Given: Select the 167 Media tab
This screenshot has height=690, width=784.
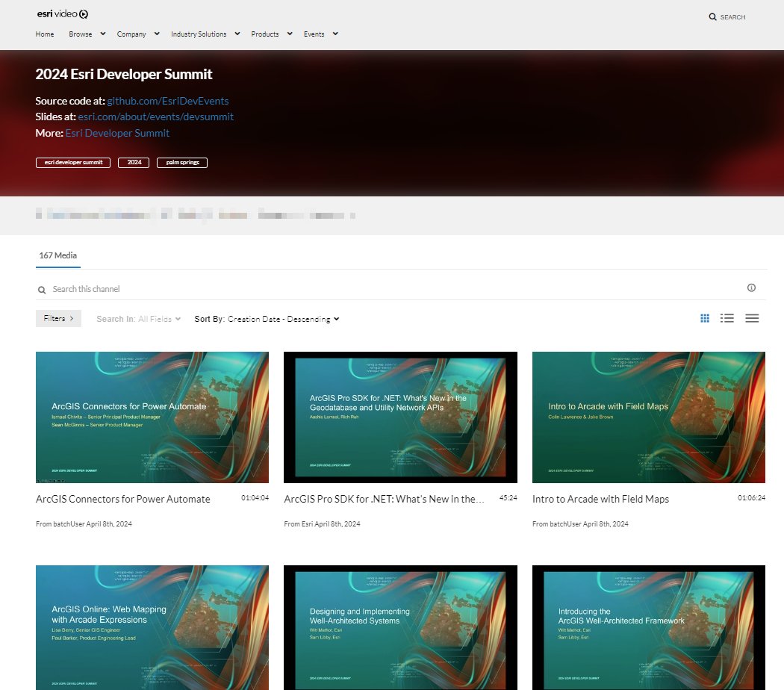Looking at the screenshot, I should 57,255.
